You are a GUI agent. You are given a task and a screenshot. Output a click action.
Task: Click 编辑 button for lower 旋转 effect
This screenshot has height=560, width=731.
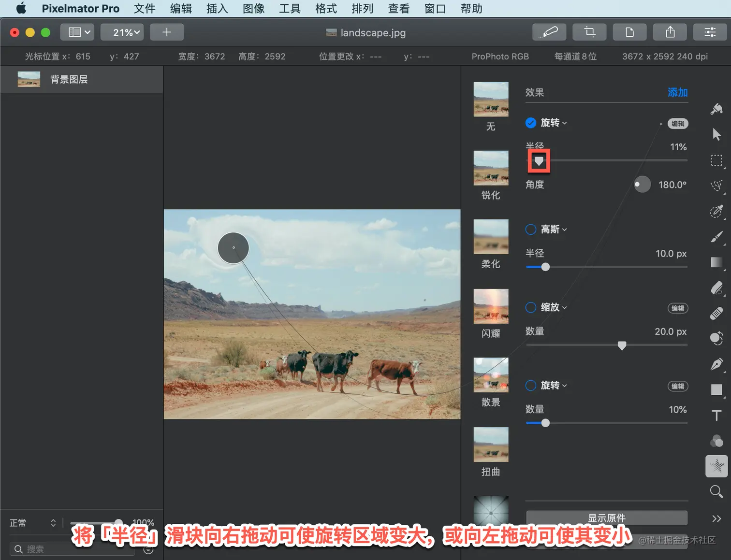coord(678,386)
